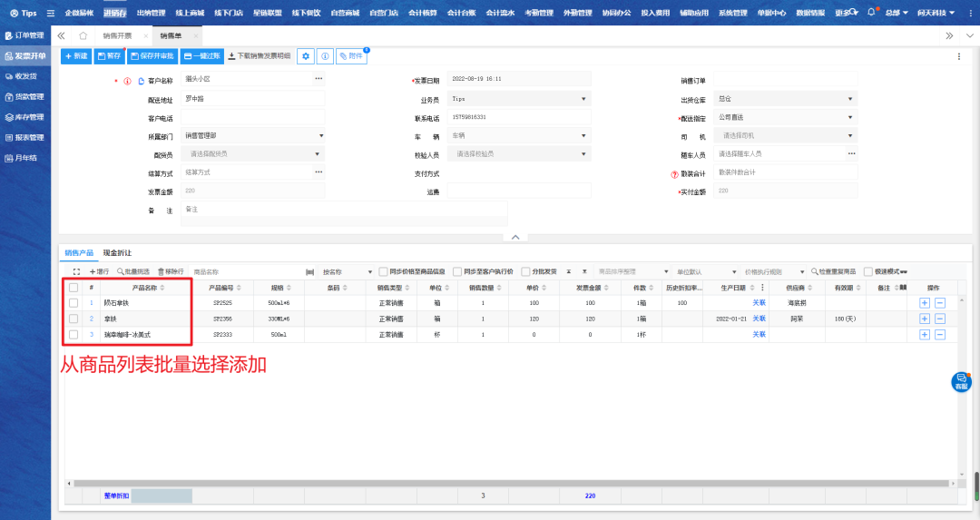Expand the 所属部门 dropdown
Image resolution: width=980 pixels, height=520 pixels.
click(253, 136)
